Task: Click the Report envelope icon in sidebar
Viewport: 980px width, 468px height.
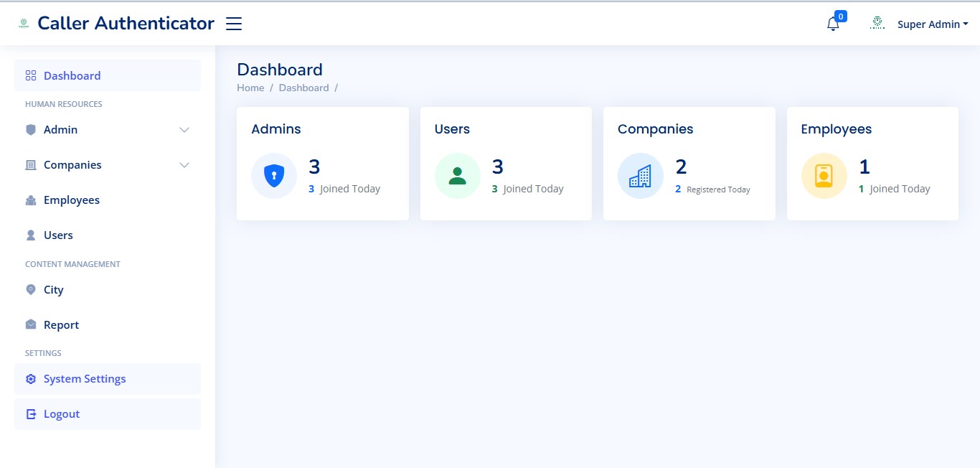Action: [31, 325]
